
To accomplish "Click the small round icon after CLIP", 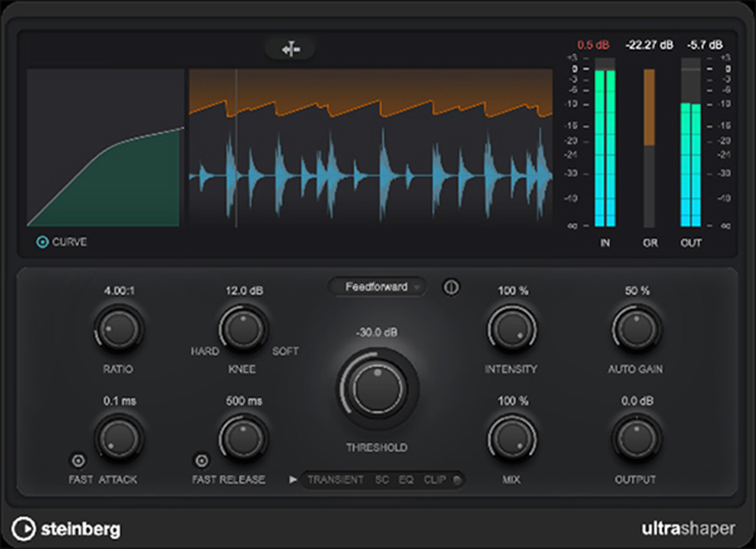I will 457,480.
